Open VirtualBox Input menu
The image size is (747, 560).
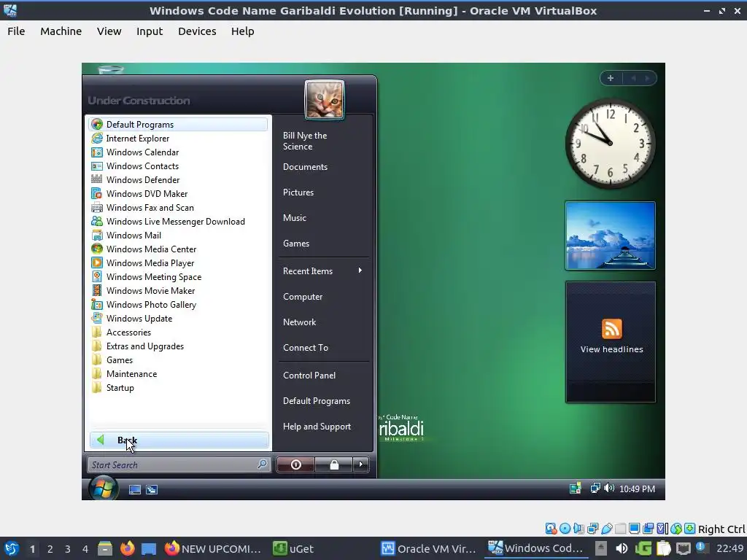click(150, 31)
